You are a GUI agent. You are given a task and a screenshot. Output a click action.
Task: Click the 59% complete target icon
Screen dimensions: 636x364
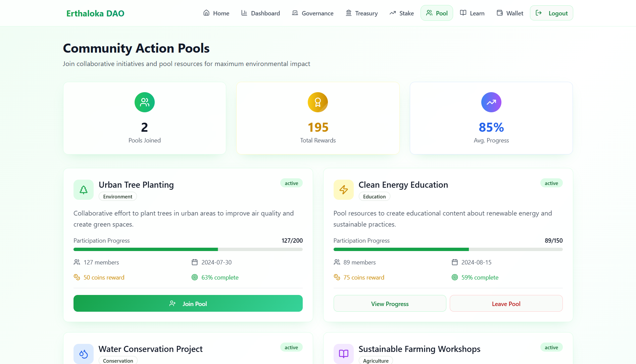[x=455, y=277]
